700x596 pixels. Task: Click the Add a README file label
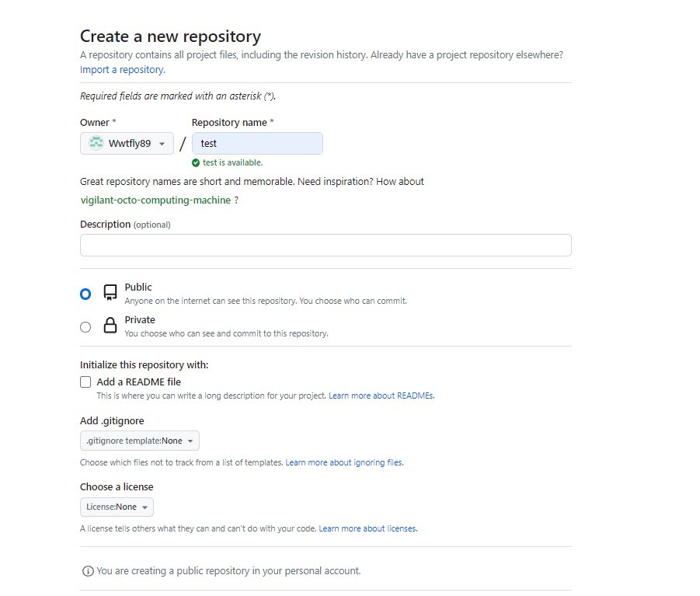tap(139, 382)
